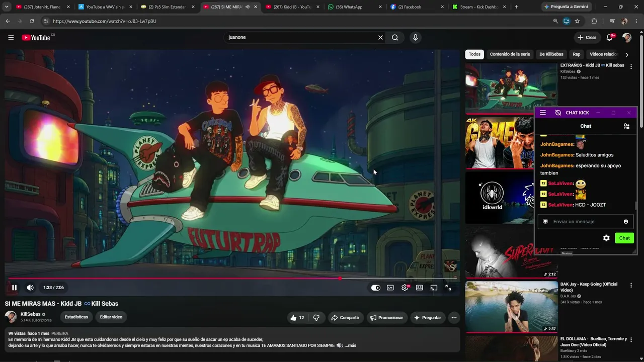Open more actions below the video

(x=454, y=318)
